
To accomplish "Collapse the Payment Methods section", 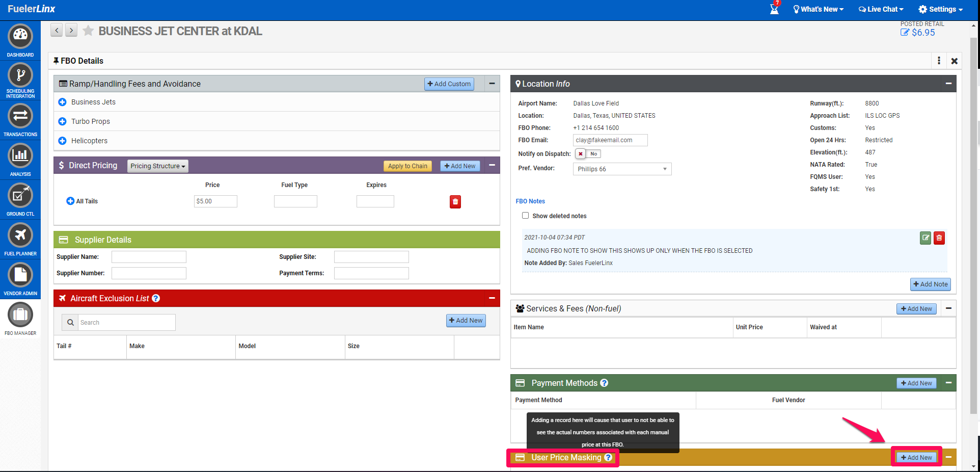I will pos(948,383).
